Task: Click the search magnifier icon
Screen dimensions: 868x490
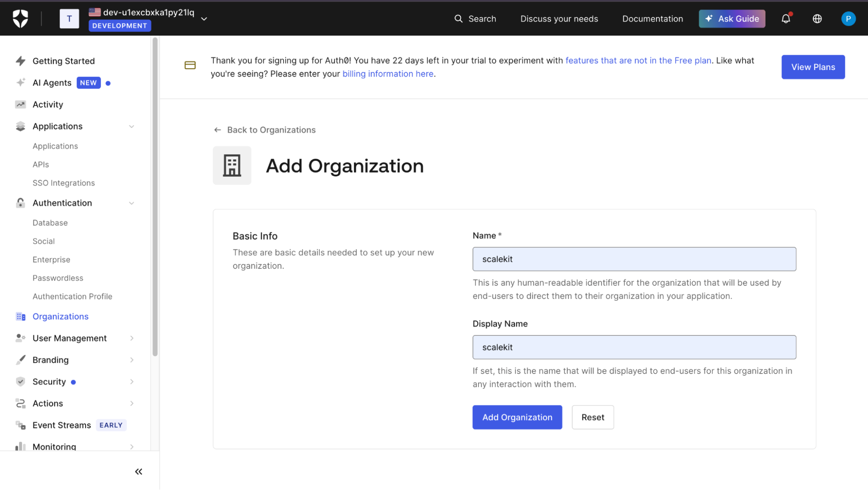Action: click(459, 19)
